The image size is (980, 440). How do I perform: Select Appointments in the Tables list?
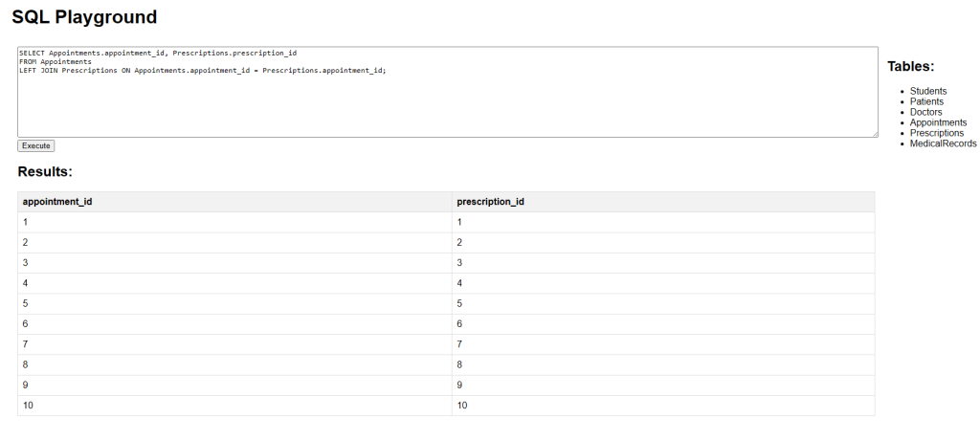point(938,122)
